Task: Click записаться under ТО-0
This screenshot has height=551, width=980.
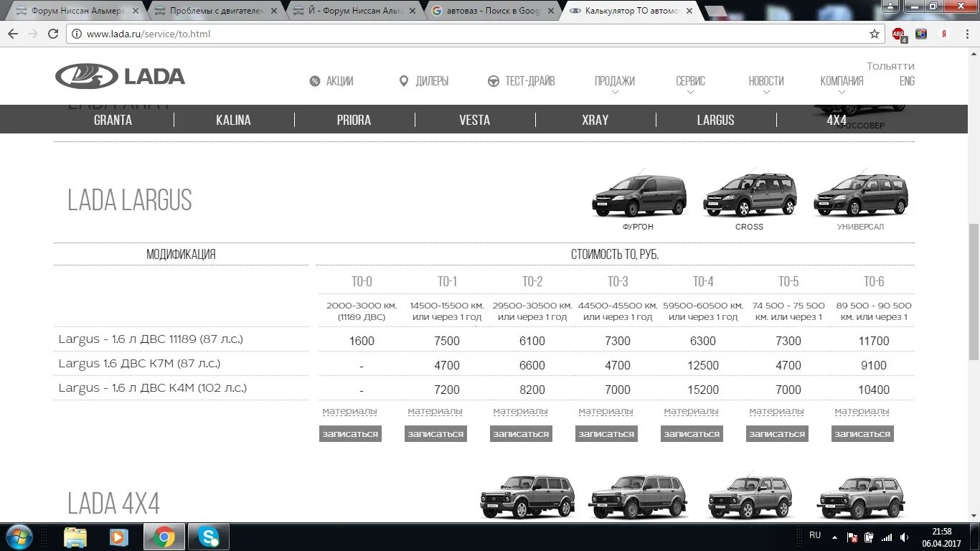Action: [350, 433]
